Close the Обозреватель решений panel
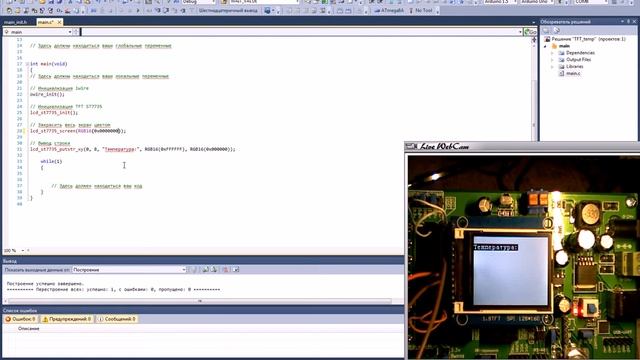 (x=635, y=22)
